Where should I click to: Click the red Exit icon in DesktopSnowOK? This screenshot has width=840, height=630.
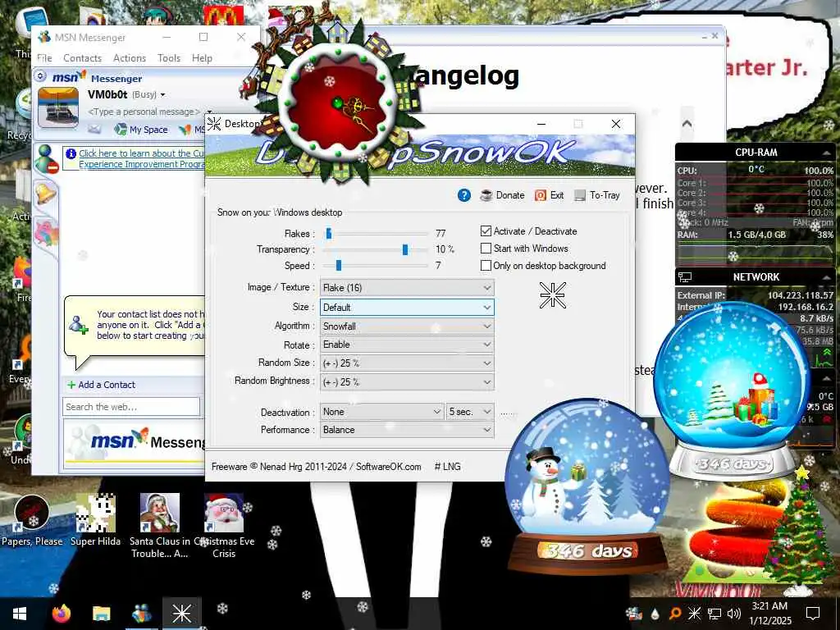click(541, 195)
